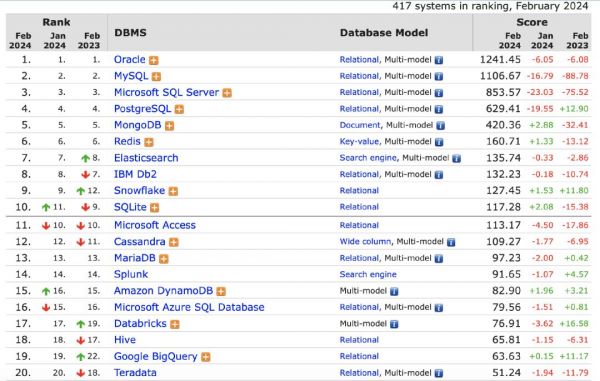Follow the Microsoft Azure SQL Database link
Image resolution: width=600 pixels, height=381 pixels.
189,307
